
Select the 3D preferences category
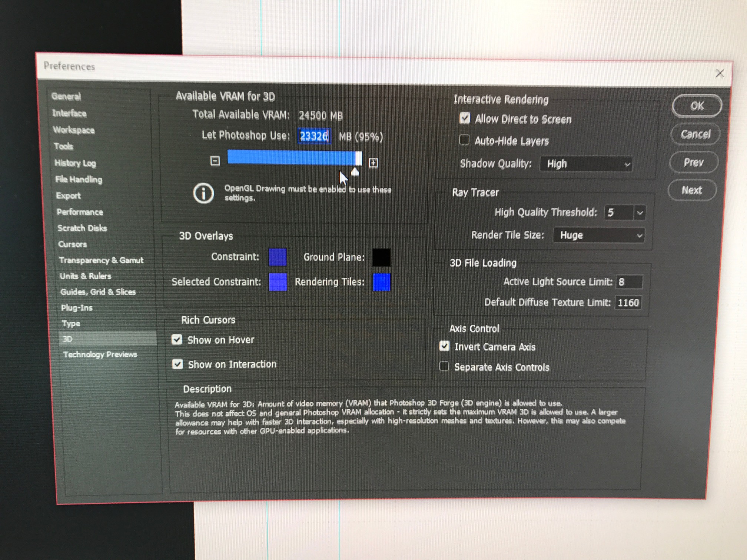click(x=107, y=339)
